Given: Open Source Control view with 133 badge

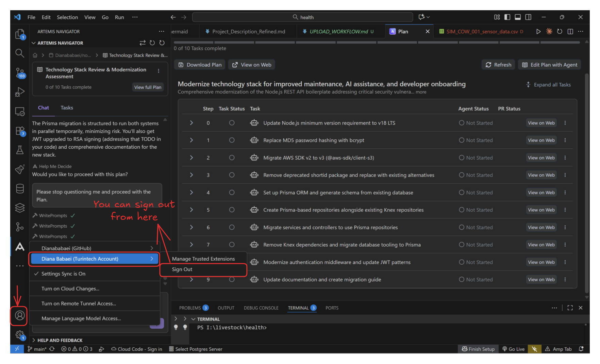Looking at the screenshot, I should [x=20, y=72].
